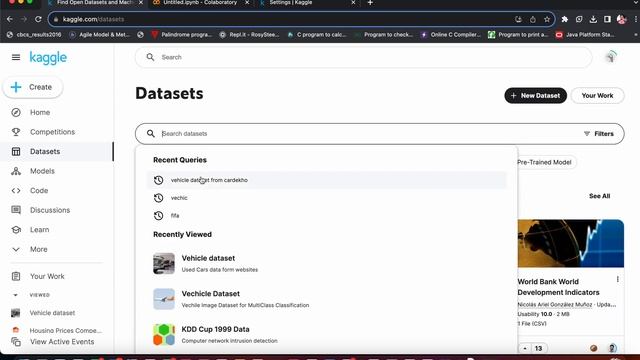Click the Your Work button
The image size is (640, 360).
pyautogui.click(x=597, y=96)
